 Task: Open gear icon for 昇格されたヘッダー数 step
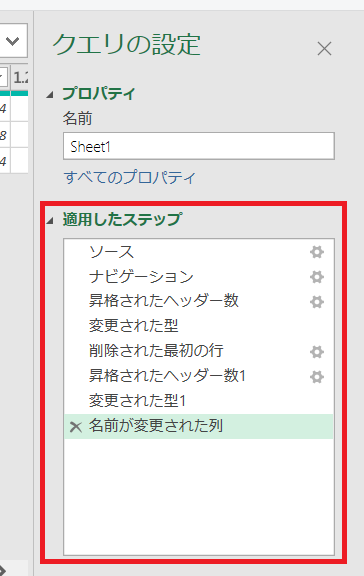tap(317, 302)
